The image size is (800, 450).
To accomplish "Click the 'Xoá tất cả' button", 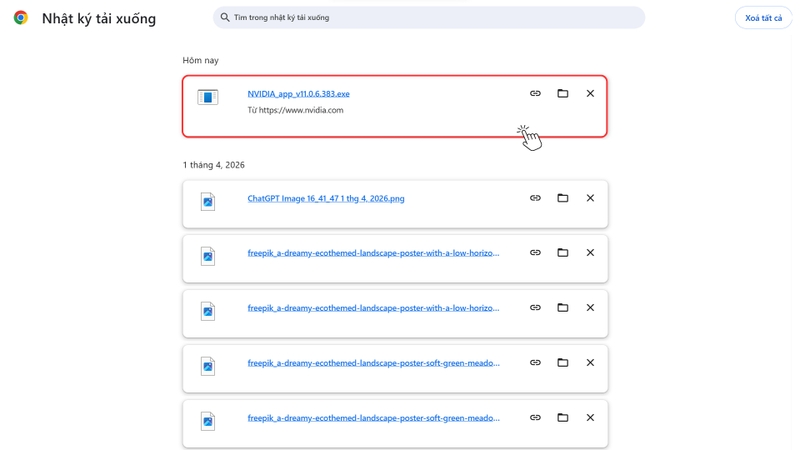I will 763,18.
